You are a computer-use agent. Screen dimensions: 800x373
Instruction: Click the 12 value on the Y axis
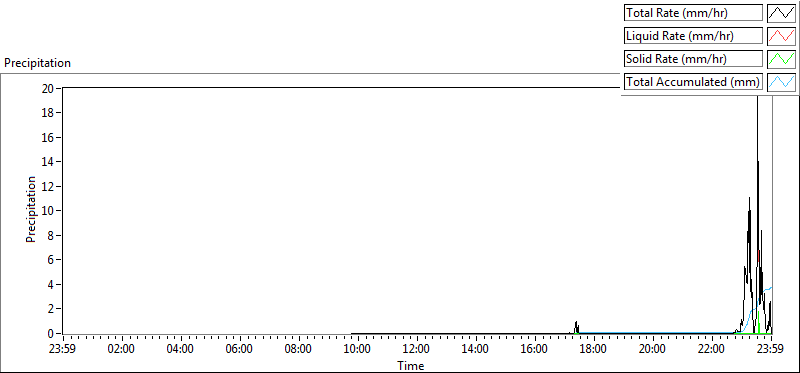(x=48, y=186)
